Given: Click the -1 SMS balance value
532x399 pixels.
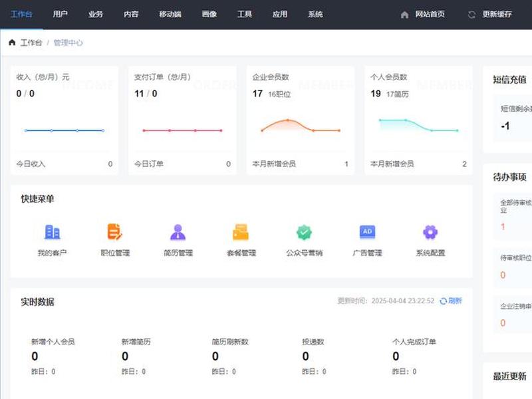Looking at the screenshot, I should pos(505,126).
